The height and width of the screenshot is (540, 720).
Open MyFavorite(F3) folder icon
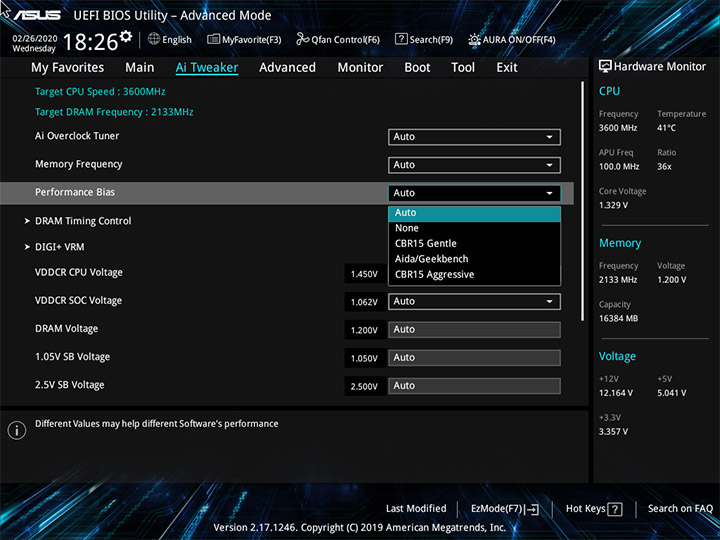213,39
